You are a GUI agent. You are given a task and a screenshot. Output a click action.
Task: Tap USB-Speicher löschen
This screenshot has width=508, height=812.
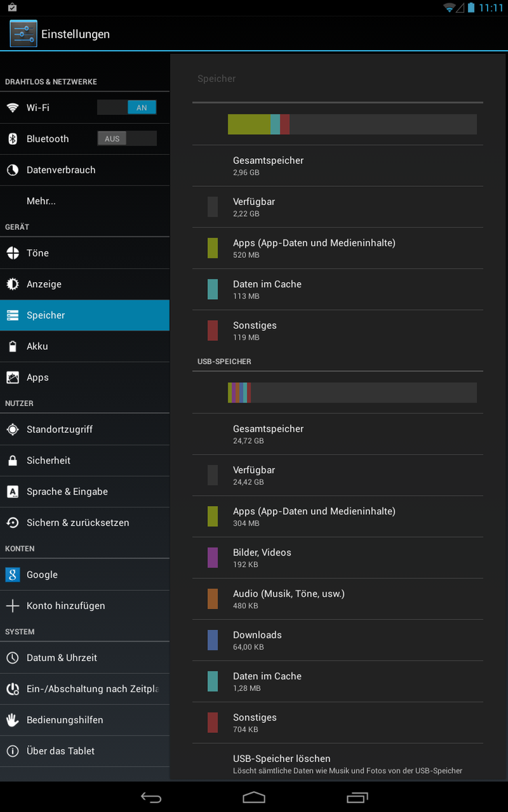pyautogui.click(x=337, y=764)
